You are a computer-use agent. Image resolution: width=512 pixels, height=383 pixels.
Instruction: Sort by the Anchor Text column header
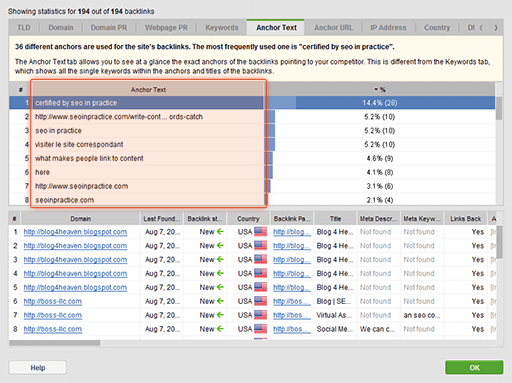point(148,89)
